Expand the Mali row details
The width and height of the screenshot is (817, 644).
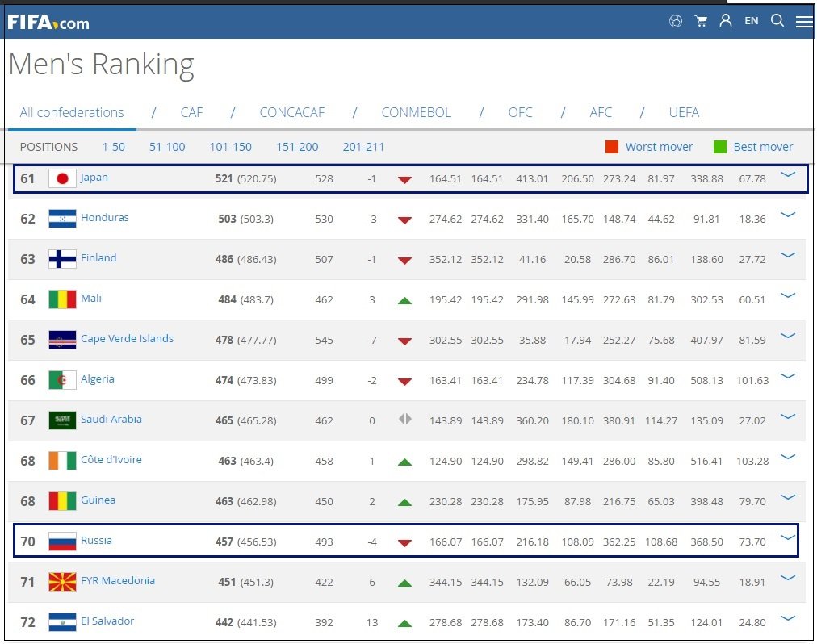tap(788, 295)
